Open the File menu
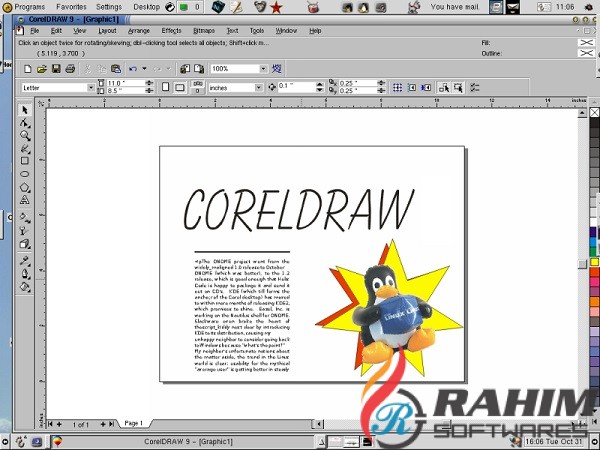Screen dimensions: 600x450 coord(34,31)
